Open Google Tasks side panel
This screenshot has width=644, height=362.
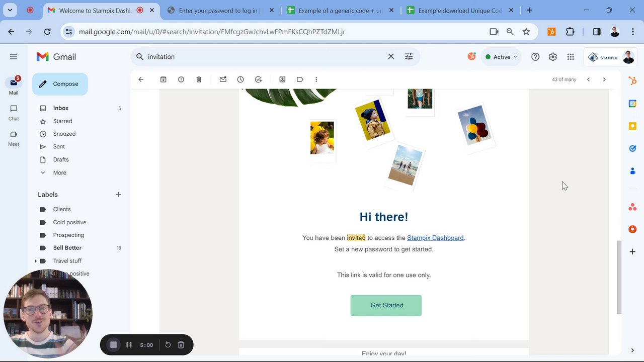point(632,148)
